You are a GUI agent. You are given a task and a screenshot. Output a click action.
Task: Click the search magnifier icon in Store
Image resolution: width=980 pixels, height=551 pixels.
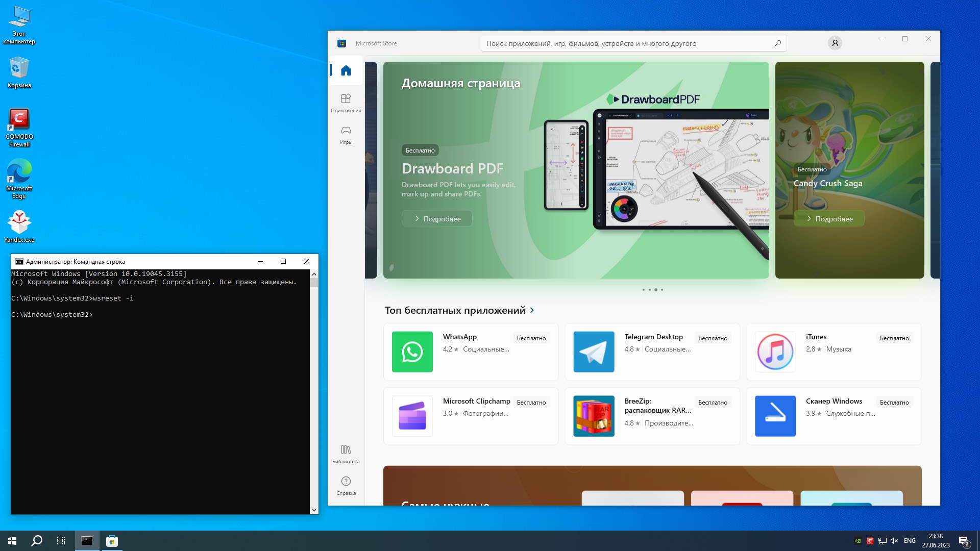point(777,43)
